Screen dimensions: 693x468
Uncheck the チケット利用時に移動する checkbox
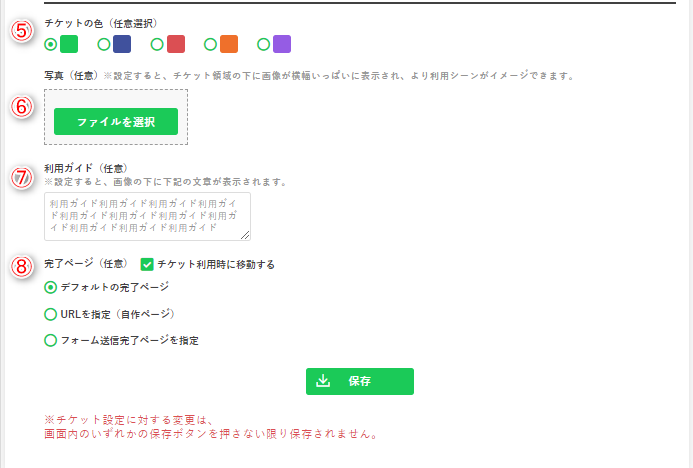click(x=147, y=264)
